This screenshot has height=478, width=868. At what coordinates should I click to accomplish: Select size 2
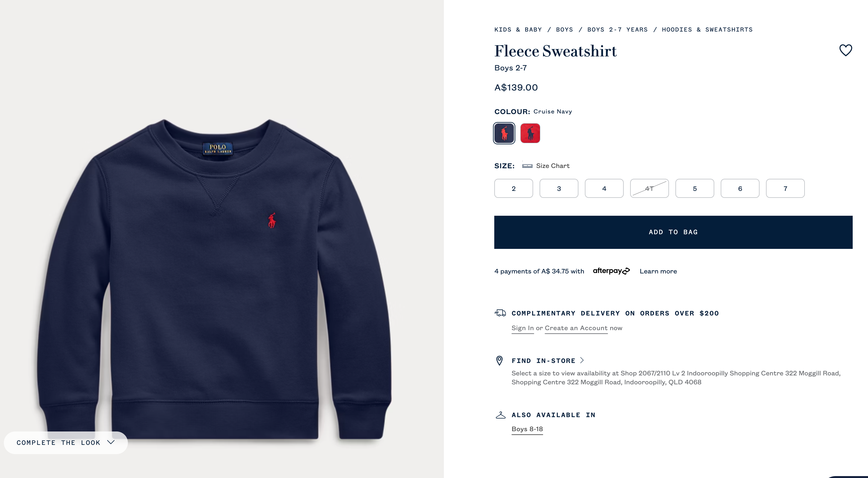point(513,189)
